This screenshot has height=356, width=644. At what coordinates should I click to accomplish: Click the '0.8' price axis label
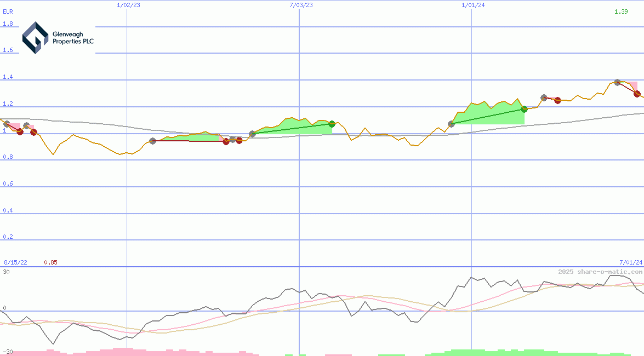pos(8,157)
